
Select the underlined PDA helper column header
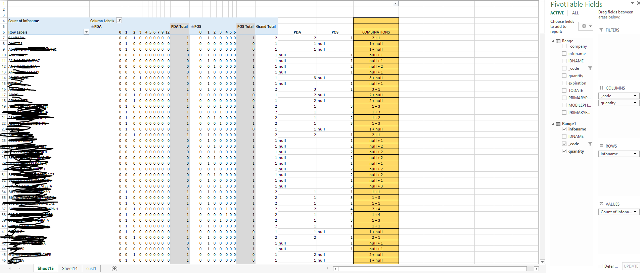(297, 32)
